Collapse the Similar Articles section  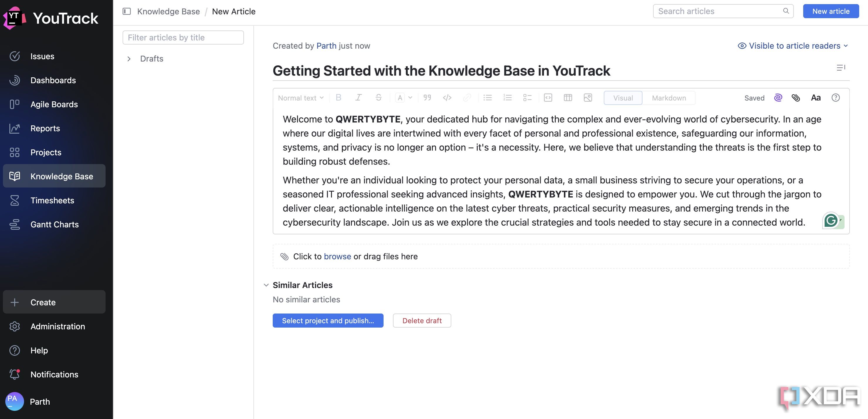pyautogui.click(x=266, y=285)
